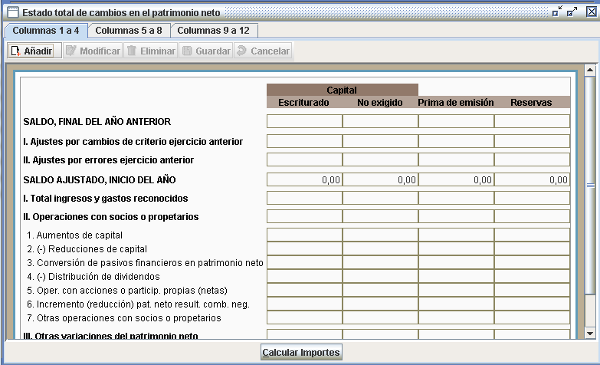Switch to the Columnas 1 a 4 tab
Viewport: 600px width, 365px height.
pos(46,31)
